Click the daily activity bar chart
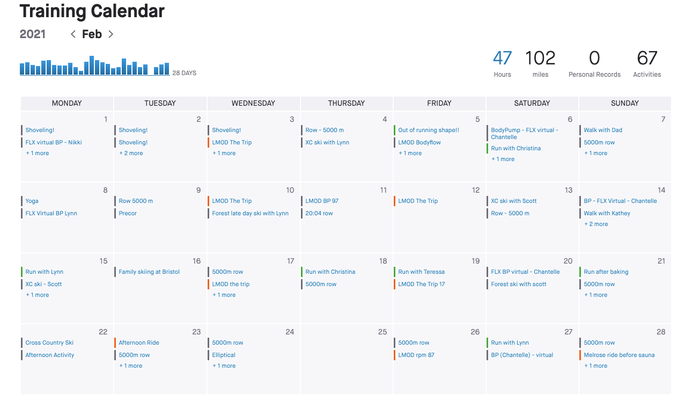The height and width of the screenshot is (408, 700). click(x=95, y=66)
